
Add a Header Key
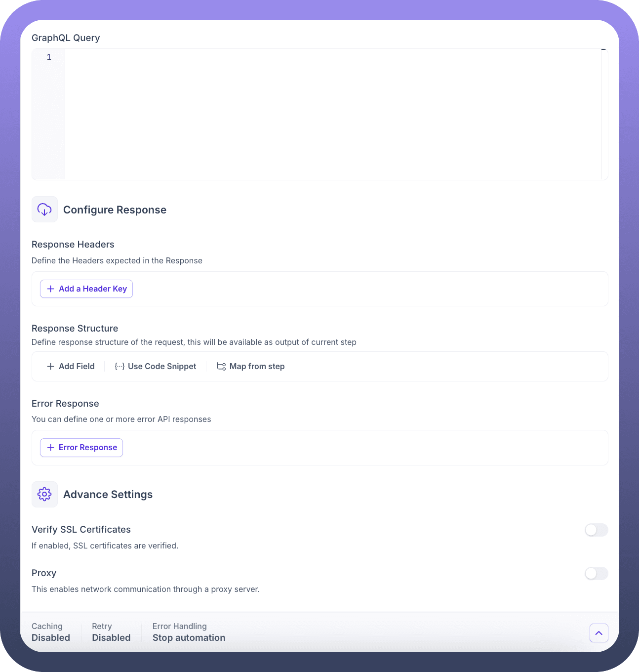point(86,289)
